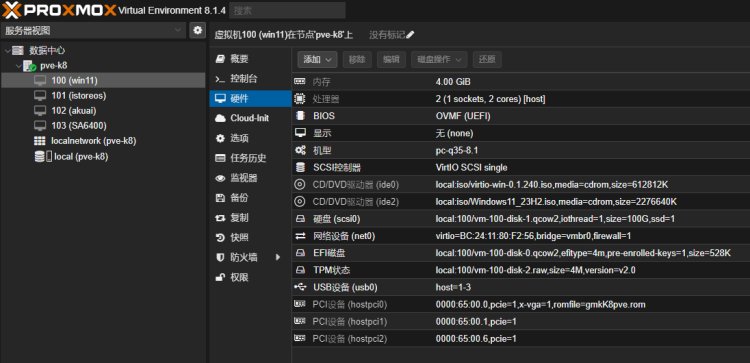This screenshot has width=750, height=363.
Task: Select localnetwork (pve-k8) in tree
Action: pyautogui.click(x=94, y=141)
